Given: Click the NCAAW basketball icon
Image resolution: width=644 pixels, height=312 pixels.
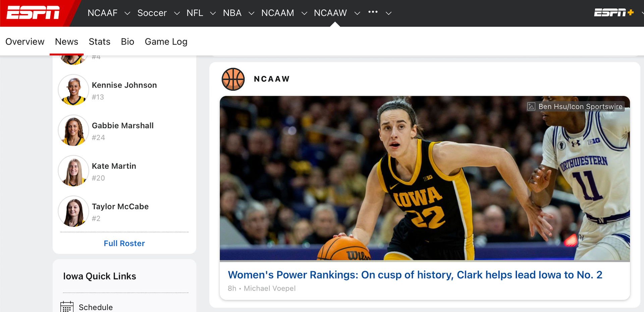Looking at the screenshot, I should pos(233,79).
